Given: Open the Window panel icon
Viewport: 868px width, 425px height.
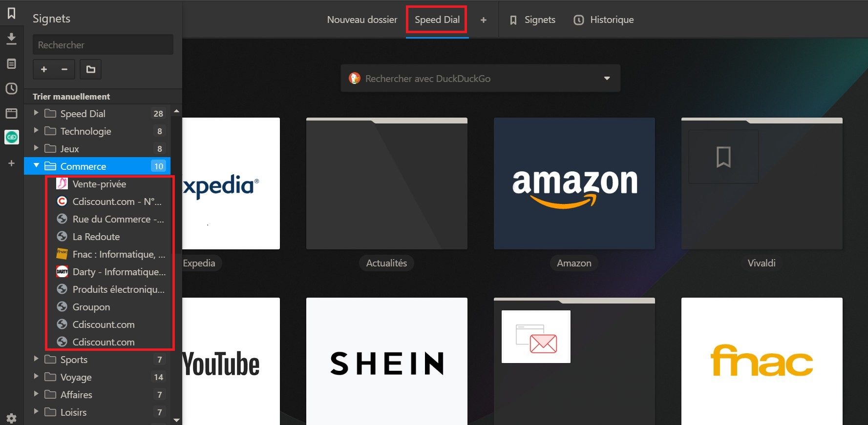Looking at the screenshot, I should click(11, 114).
